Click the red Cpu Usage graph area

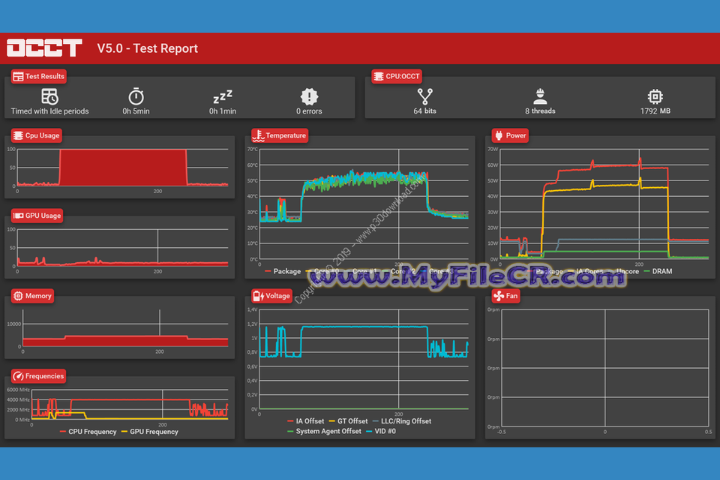pos(123,167)
